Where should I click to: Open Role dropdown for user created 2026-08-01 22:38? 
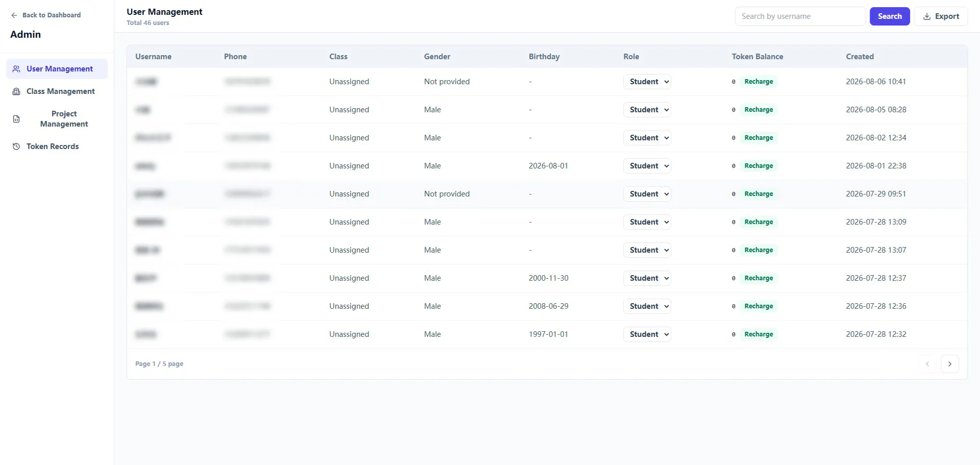pyautogui.click(x=647, y=166)
